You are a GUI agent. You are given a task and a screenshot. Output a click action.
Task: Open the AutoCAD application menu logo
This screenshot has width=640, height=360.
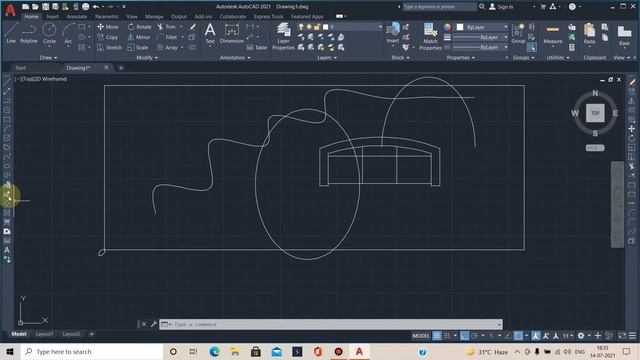tap(10, 10)
